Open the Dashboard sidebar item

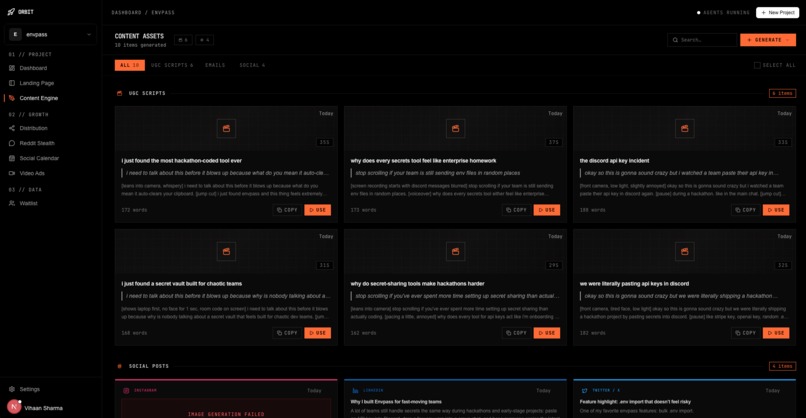click(x=33, y=68)
